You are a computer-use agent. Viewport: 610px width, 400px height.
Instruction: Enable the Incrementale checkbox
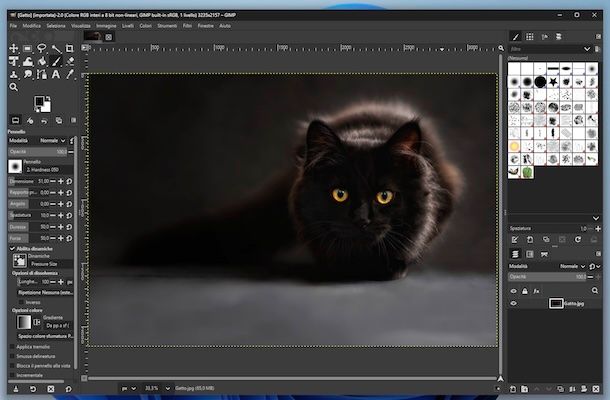[12, 375]
